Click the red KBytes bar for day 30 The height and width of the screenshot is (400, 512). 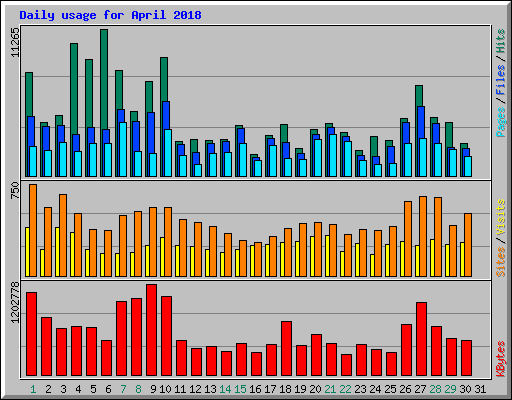(466, 358)
